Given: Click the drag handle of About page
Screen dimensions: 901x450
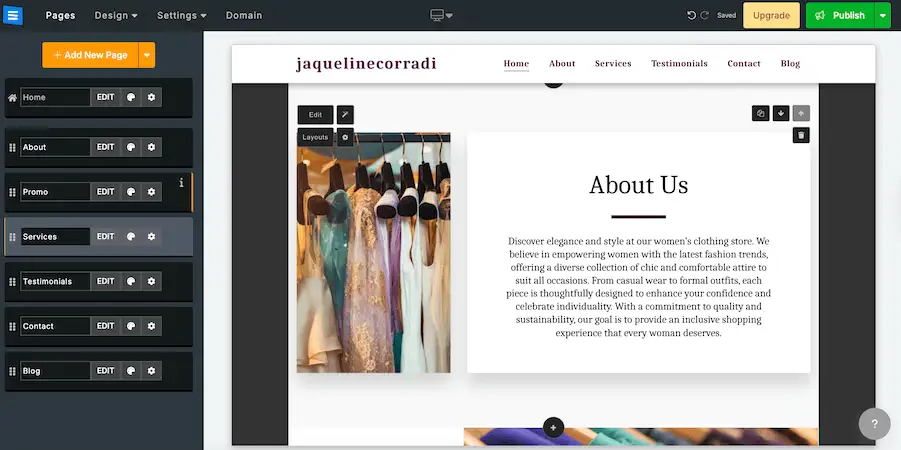Looking at the screenshot, I should [x=12, y=148].
